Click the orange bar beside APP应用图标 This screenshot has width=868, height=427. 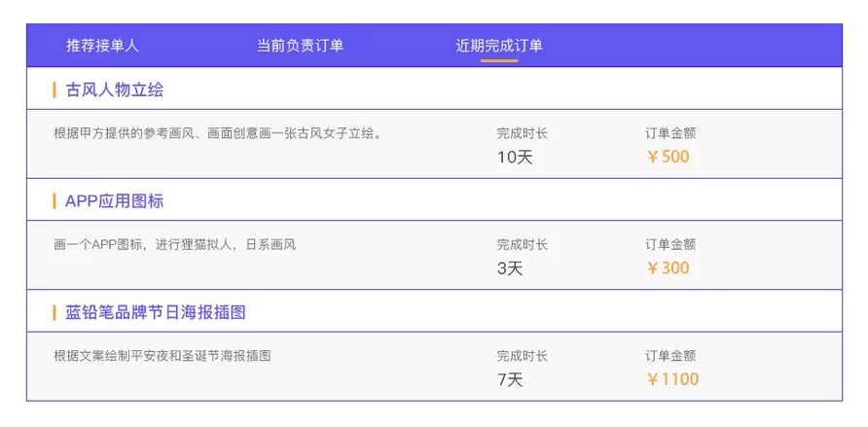pos(54,201)
